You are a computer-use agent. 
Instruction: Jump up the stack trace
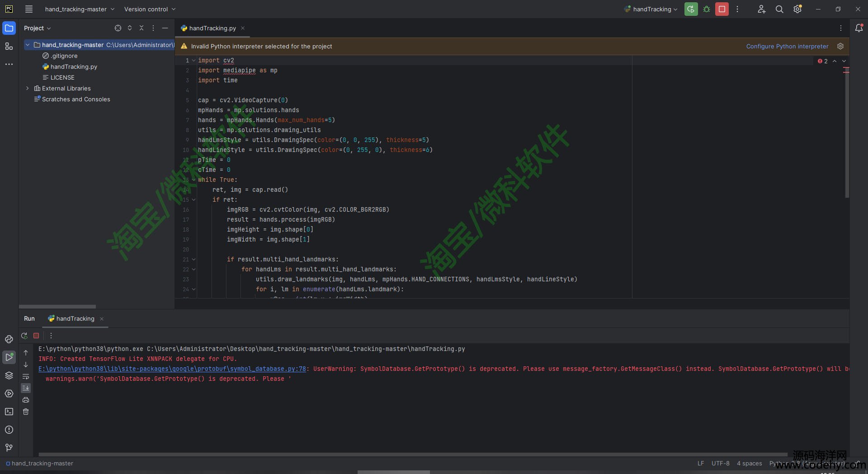(x=26, y=353)
